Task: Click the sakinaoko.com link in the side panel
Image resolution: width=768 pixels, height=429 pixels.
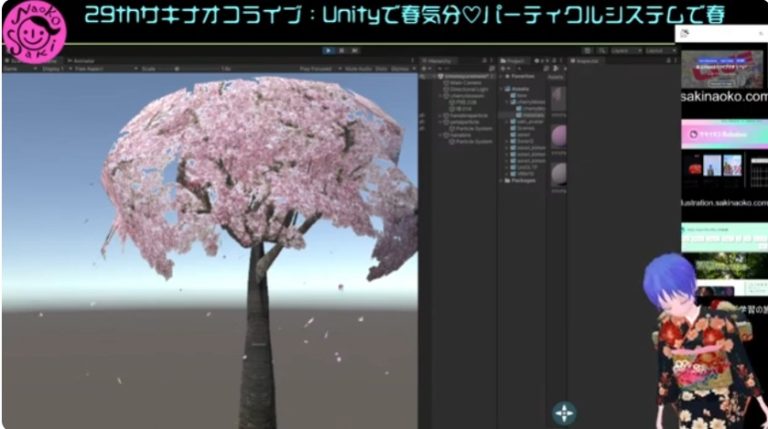Action: coord(724,96)
